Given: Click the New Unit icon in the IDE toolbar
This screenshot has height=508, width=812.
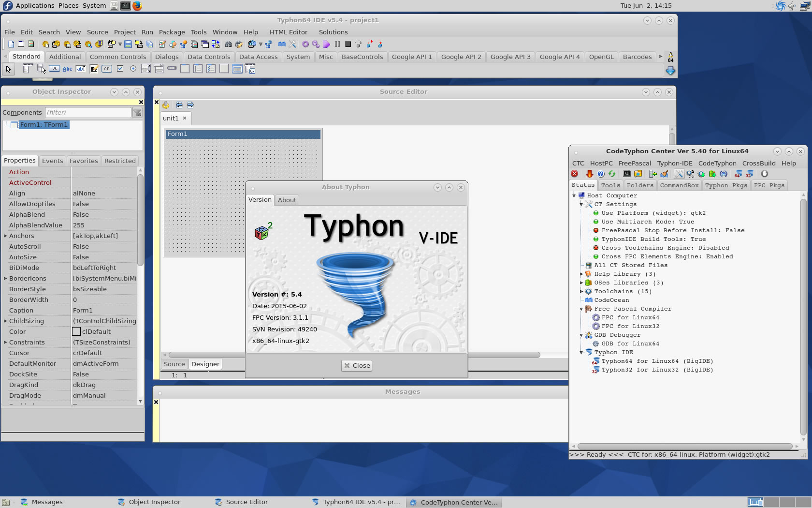Looking at the screenshot, I should coord(11,44).
